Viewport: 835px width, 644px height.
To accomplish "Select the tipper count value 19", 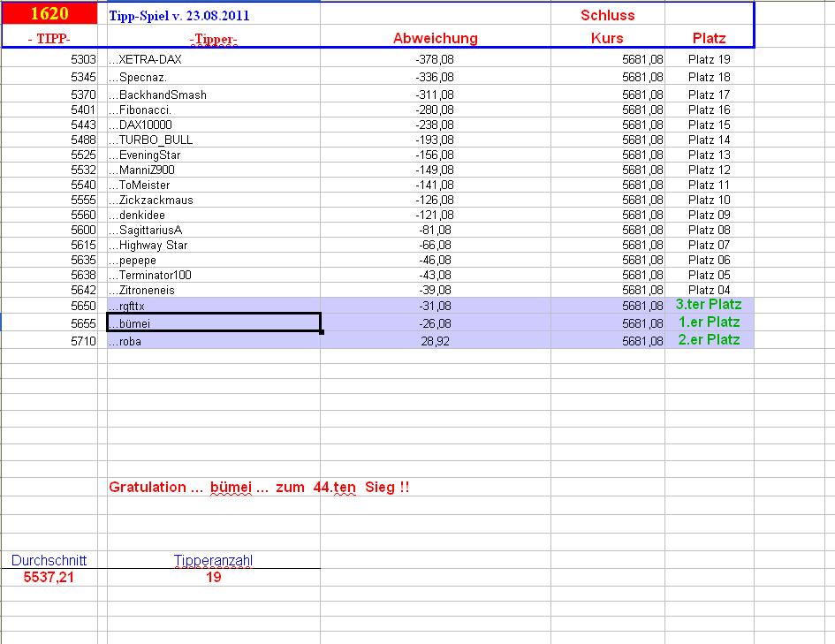I will [215, 577].
